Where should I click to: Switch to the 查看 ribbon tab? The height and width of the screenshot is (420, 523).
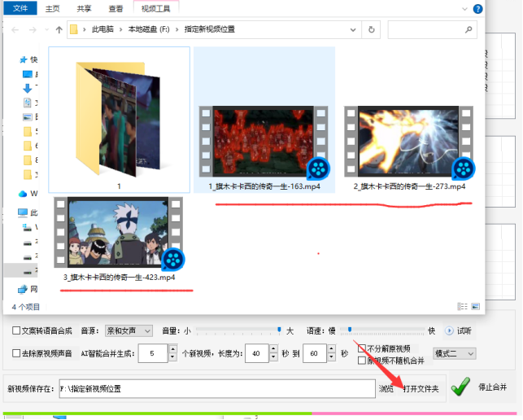pos(115,8)
